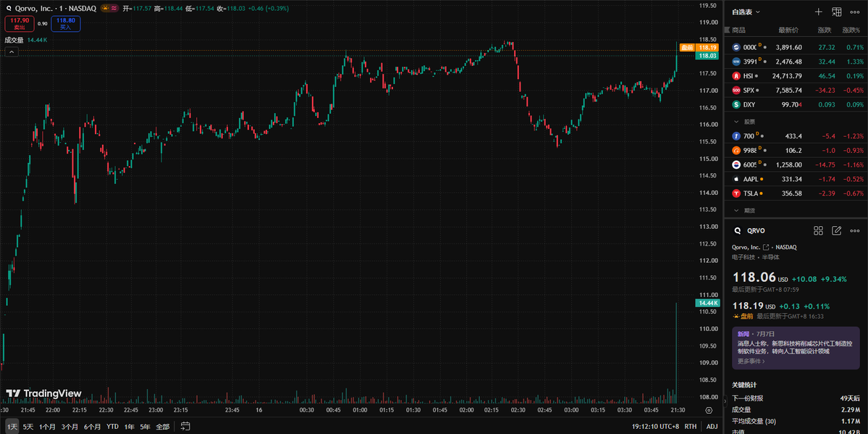This screenshot has width=868, height=434.
Task: Click the AAPL apple logo in watchlist
Action: pos(736,179)
